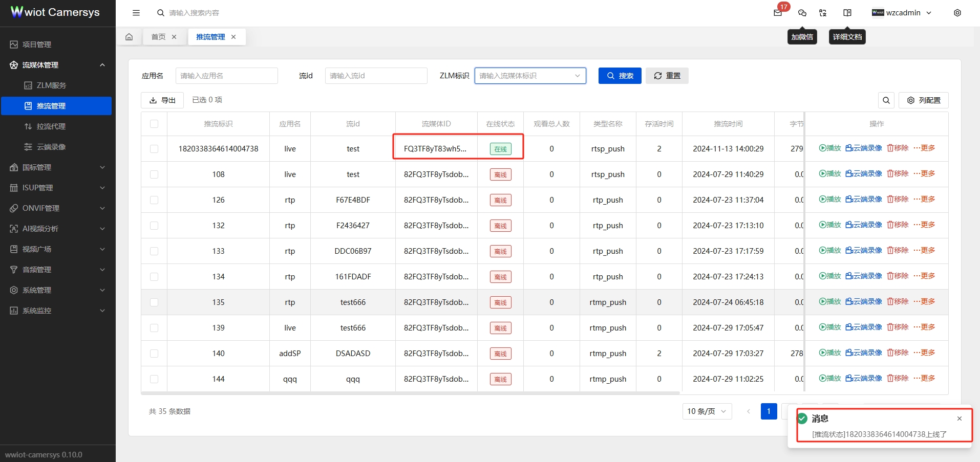Viewport: 980px width, 462px height.
Task: Click the 重置 reset button
Action: [667, 76]
